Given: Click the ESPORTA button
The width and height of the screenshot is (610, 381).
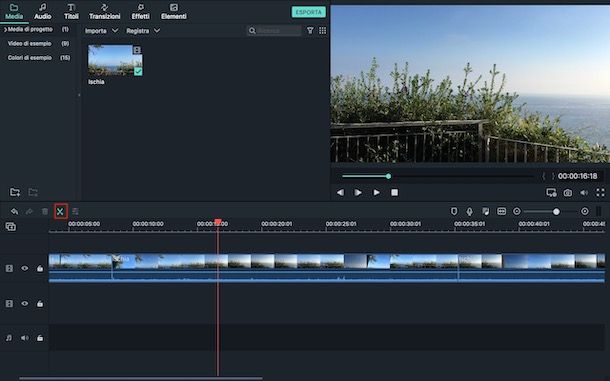Looking at the screenshot, I should pyautogui.click(x=309, y=12).
